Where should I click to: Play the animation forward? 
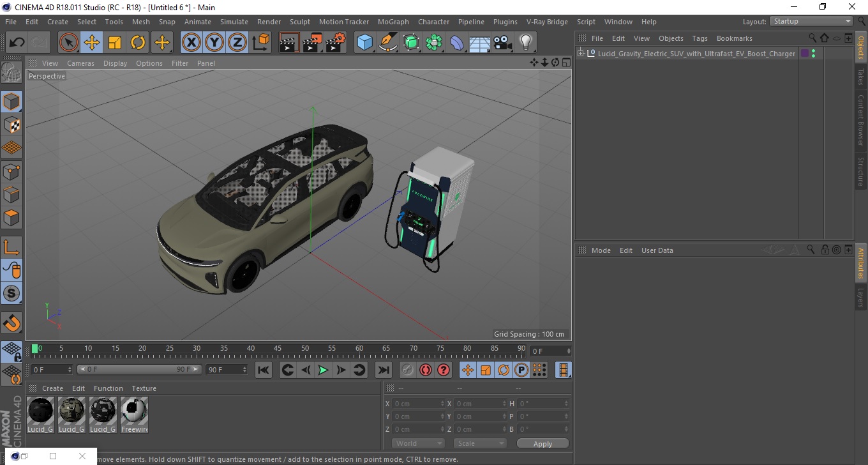click(324, 370)
